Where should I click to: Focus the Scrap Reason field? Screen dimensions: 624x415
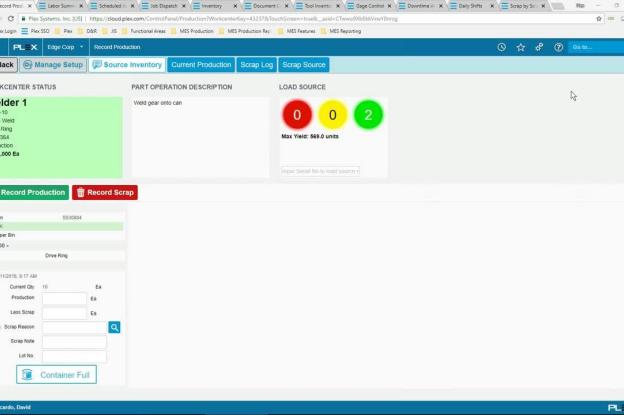coord(74,327)
